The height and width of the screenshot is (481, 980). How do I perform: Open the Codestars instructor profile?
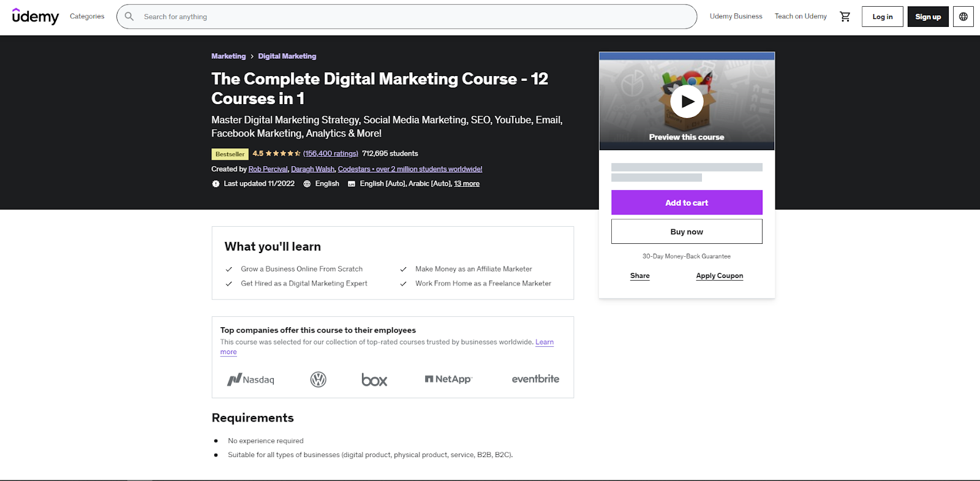point(410,169)
